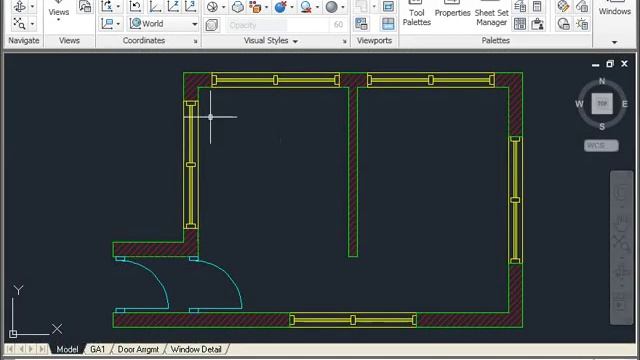This screenshot has height=360, width=640.
Task: Click the UCS View icon
Action: tap(107, 24)
